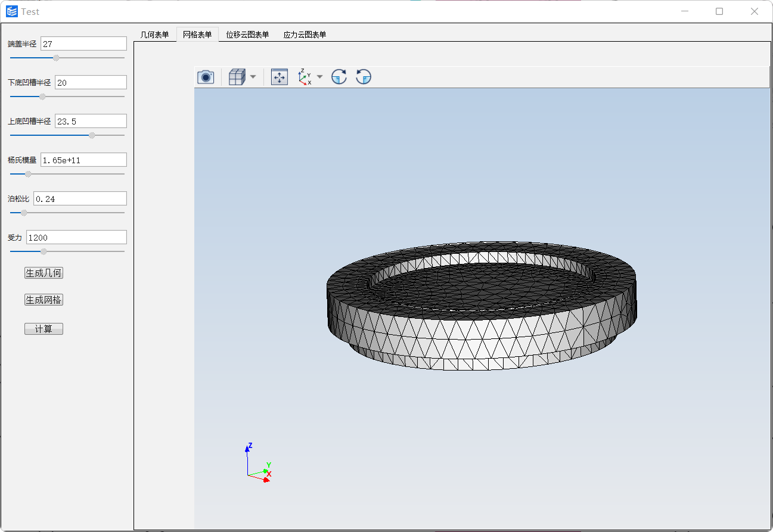Click the 受力 label text
The width and height of the screenshot is (773, 532).
pyautogui.click(x=15, y=238)
